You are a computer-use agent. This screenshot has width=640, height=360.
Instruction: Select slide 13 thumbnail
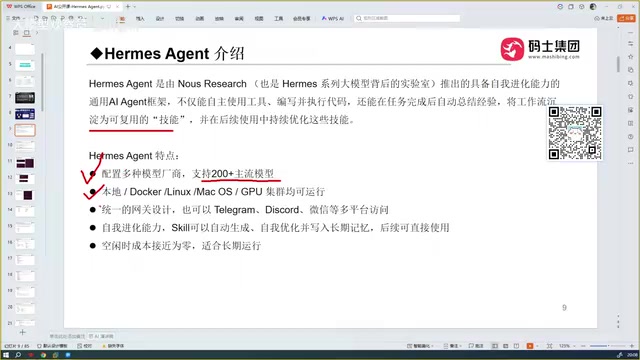(x=25, y=195)
